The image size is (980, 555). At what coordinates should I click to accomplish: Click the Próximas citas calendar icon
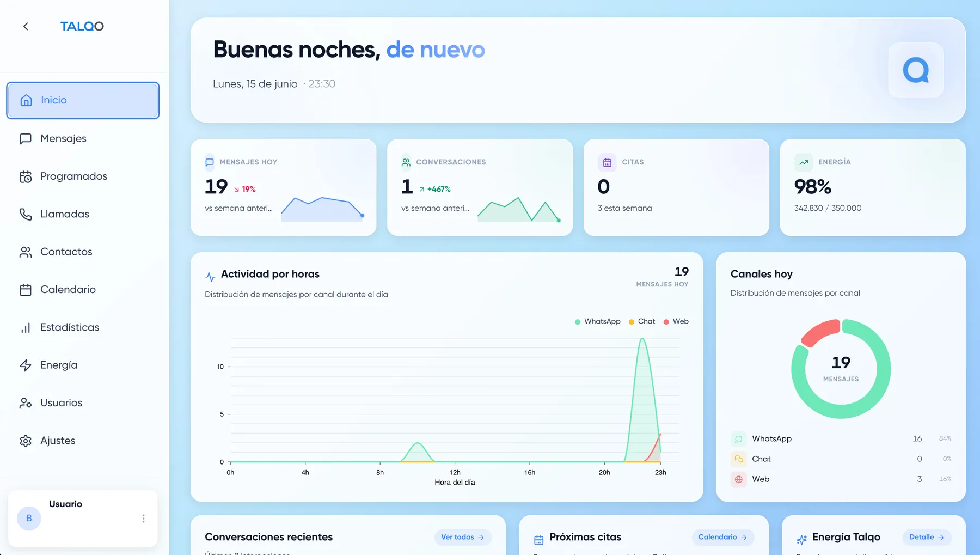coord(539,540)
